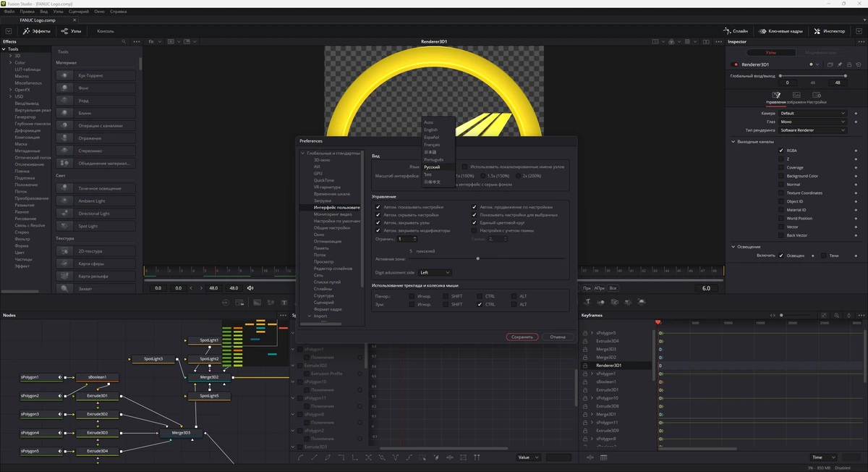This screenshot has width=868, height=472.
Task: Click the Spot Light tool in the Effects list
Action: [95, 226]
